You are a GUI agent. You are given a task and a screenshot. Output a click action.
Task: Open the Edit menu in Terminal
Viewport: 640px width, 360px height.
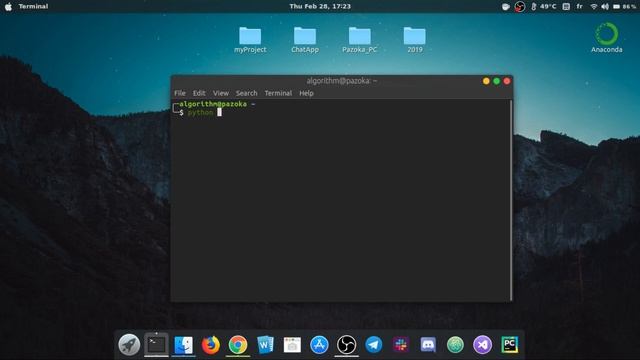(x=199, y=93)
